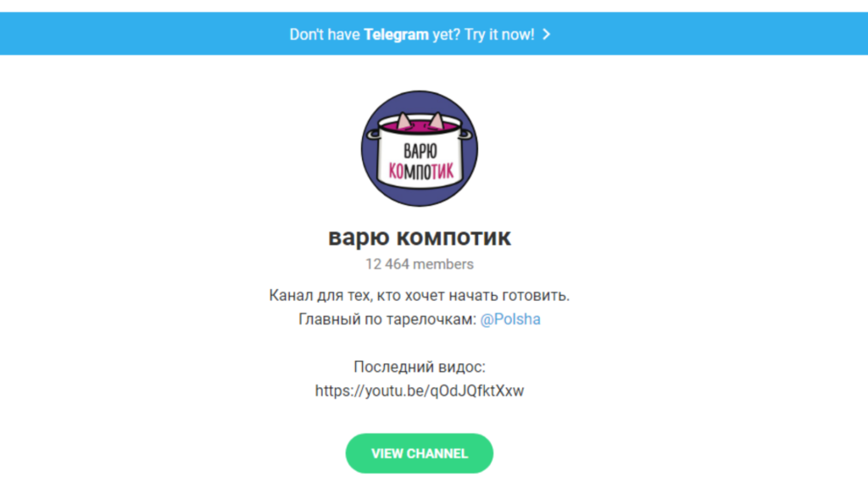Click the chevron arrow in the blue banner
This screenshot has width=868, height=488.
(547, 34)
